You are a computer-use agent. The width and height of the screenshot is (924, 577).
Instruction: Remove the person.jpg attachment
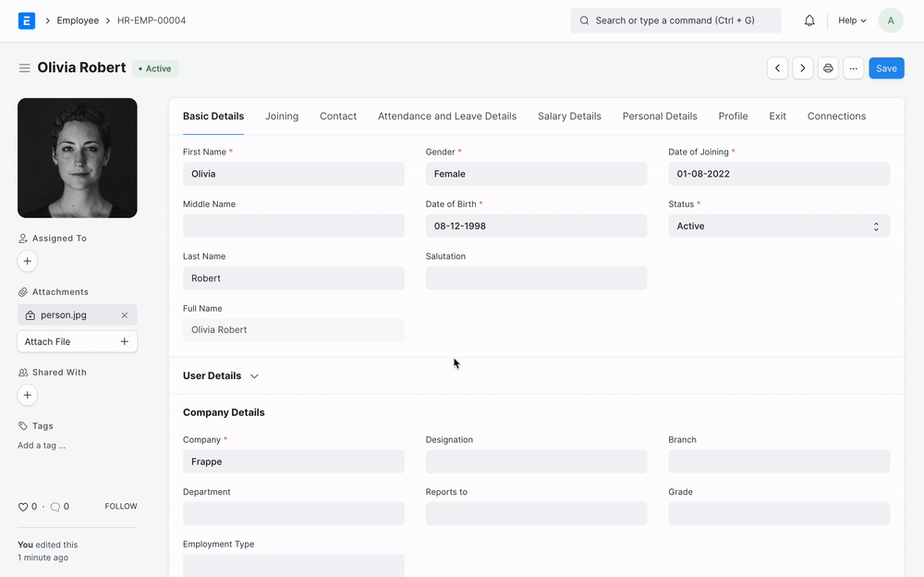(x=125, y=315)
